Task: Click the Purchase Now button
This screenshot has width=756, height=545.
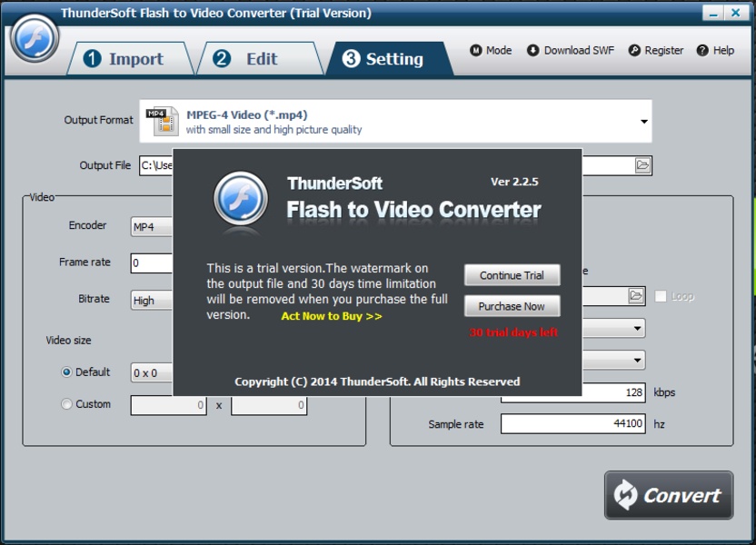Action: point(512,306)
